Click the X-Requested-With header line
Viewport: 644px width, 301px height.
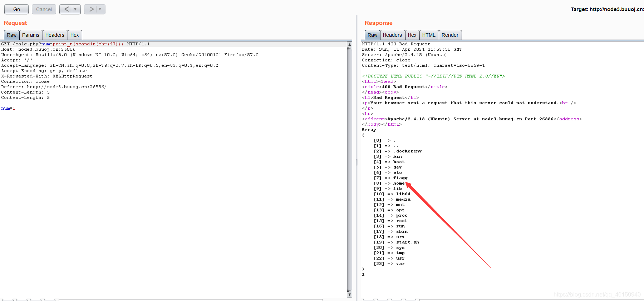coord(47,76)
